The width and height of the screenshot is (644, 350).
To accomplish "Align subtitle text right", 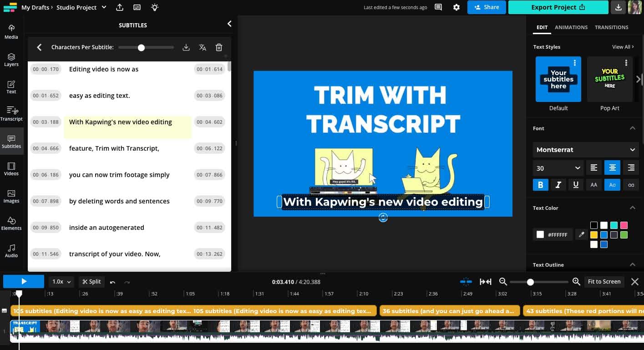I will click(631, 168).
